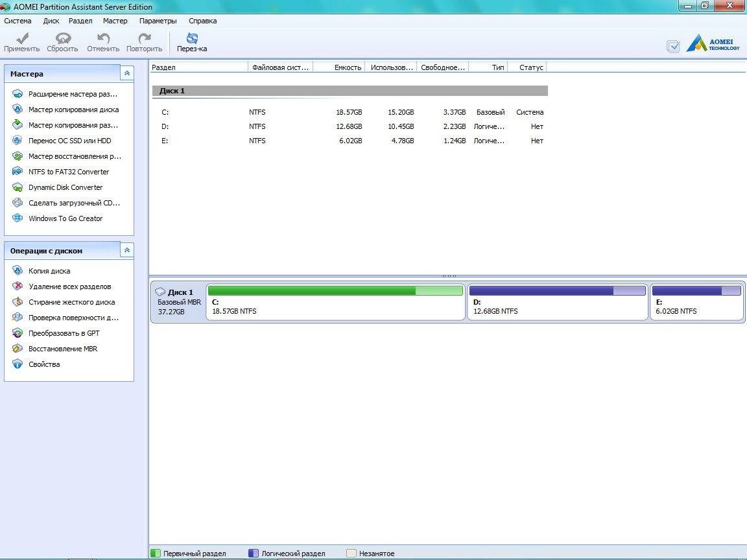Click the Незанятое legend swatch
Viewport: 747px width, 560px height.
pyautogui.click(x=351, y=554)
